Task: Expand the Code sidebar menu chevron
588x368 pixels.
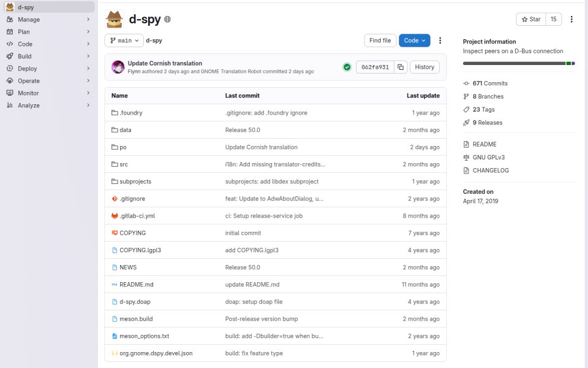Action: [88, 44]
